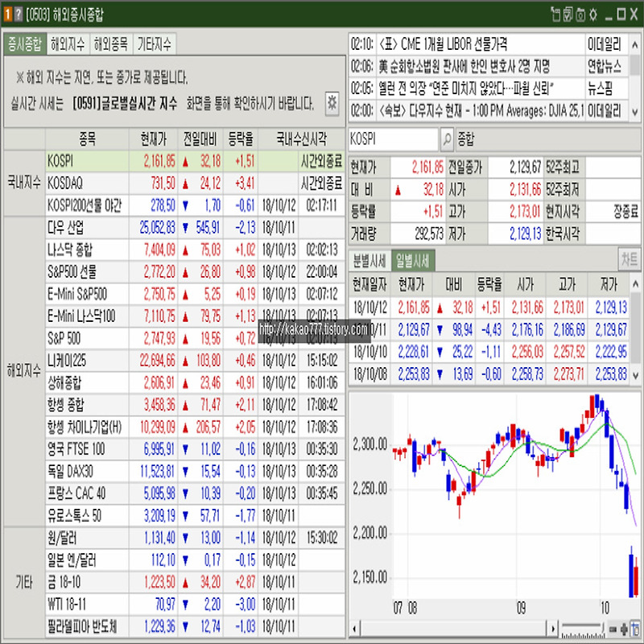Viewport: 644px width, 644px height.
Task: Click the KOSPI symbol input field
Action: click(x=393, y=139)
